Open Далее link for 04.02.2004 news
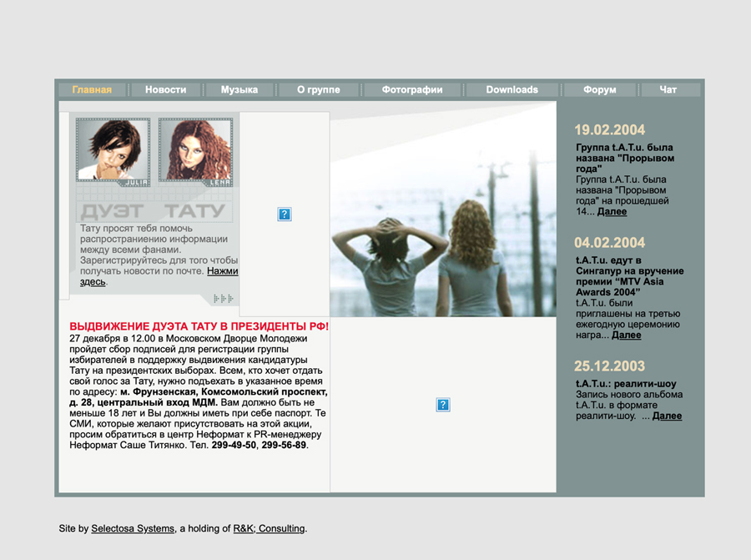 (627, 335)
